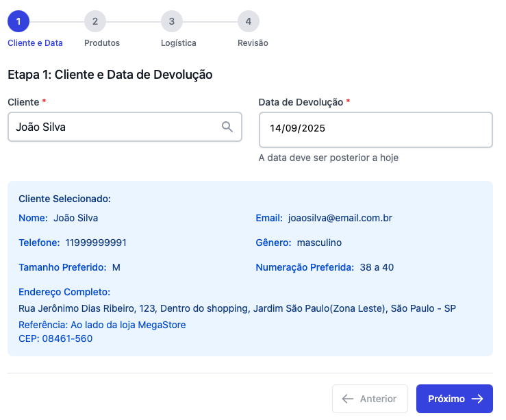Open the Revisão step label

253,43
